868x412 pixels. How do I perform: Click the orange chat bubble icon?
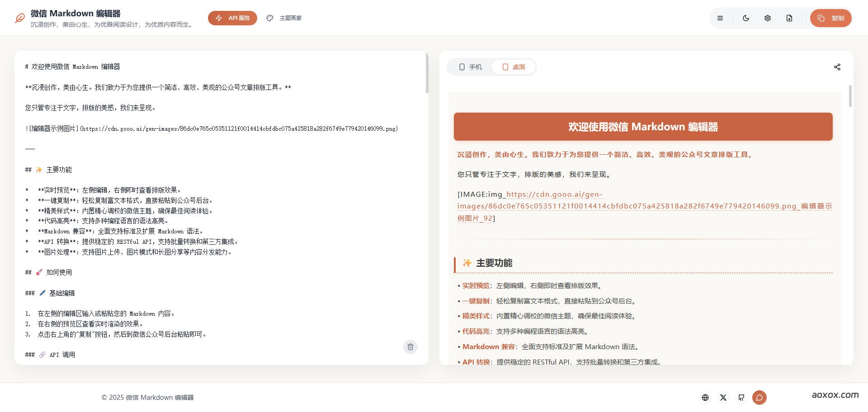coord(759,398)
